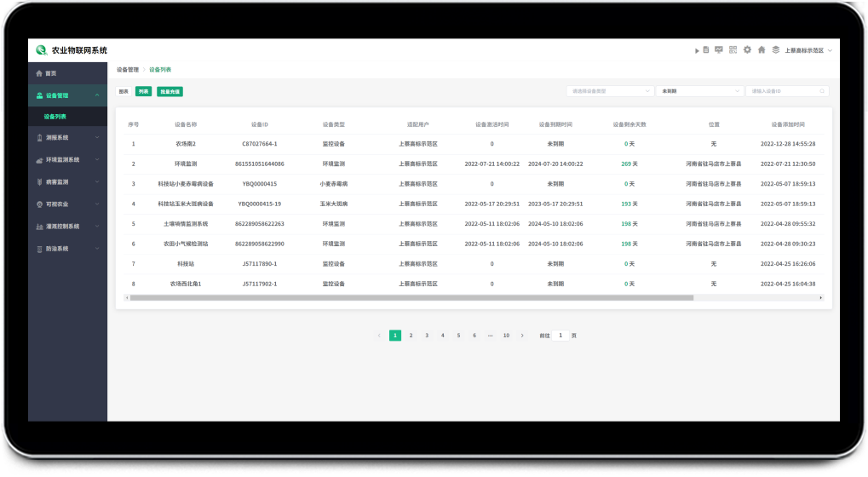Screen dimensions: 868x477
Task: Click the house icon in top header
Action: click(x=762, y=49)
